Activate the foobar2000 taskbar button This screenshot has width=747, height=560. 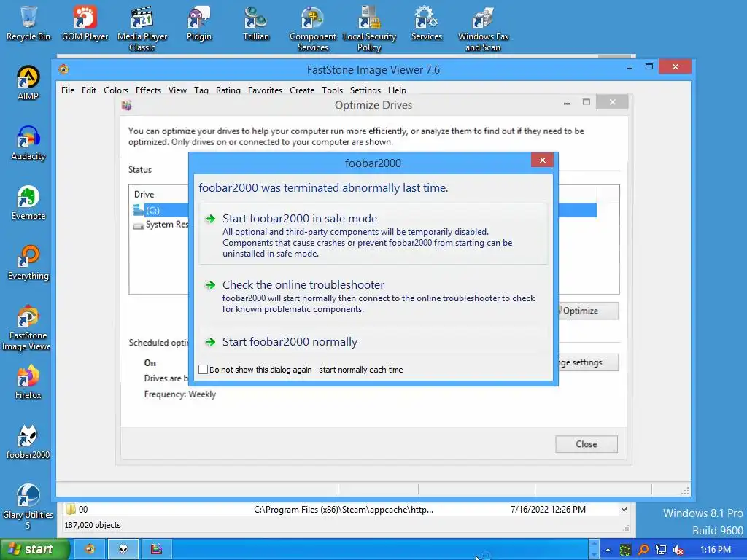[x=123, y=549]
